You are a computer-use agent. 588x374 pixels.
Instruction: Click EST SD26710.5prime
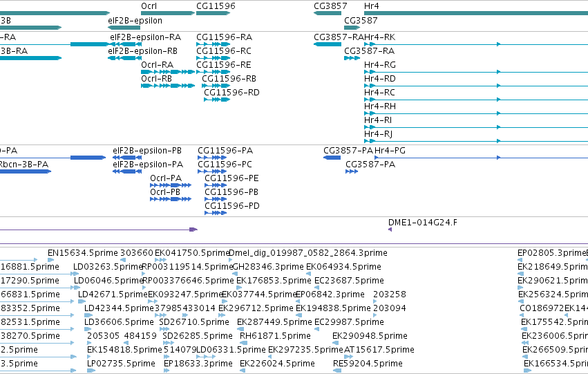pyautogui.click(x=164, y=329)
